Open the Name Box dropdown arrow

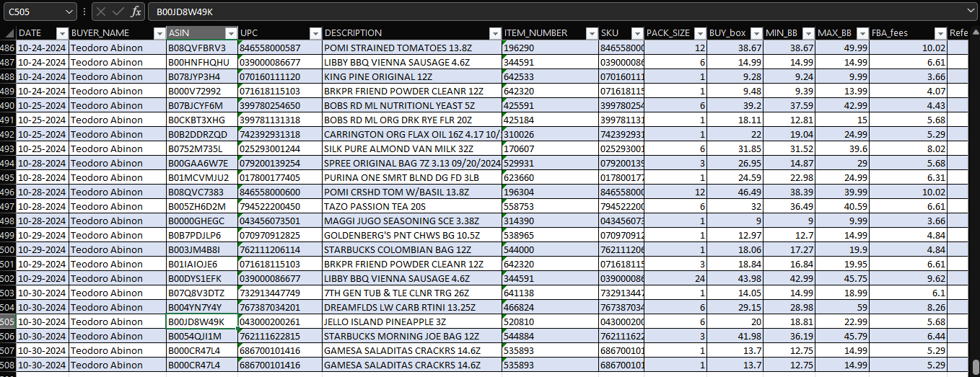(x=69, y=12)
